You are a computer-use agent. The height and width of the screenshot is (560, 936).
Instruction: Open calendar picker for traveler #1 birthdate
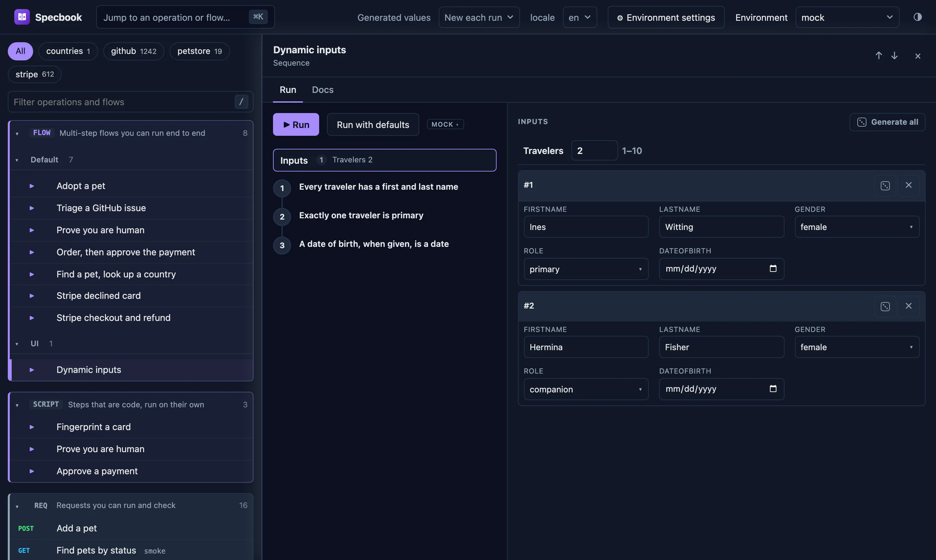[773, 268]
